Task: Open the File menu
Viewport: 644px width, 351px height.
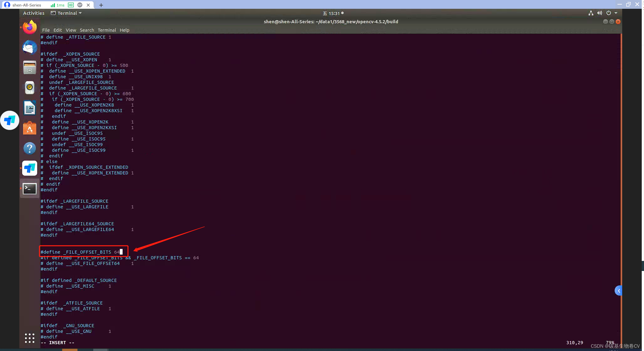Action: [46, 30]
